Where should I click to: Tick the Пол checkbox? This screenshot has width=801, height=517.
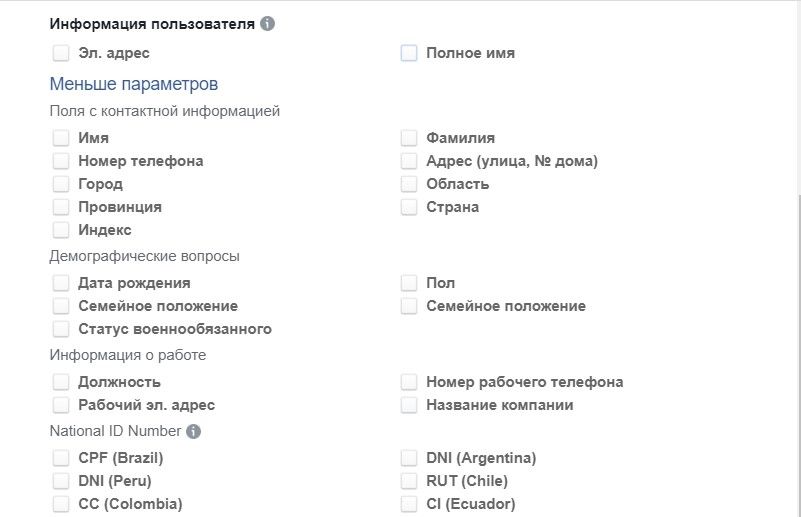click(x=409, y=283)
